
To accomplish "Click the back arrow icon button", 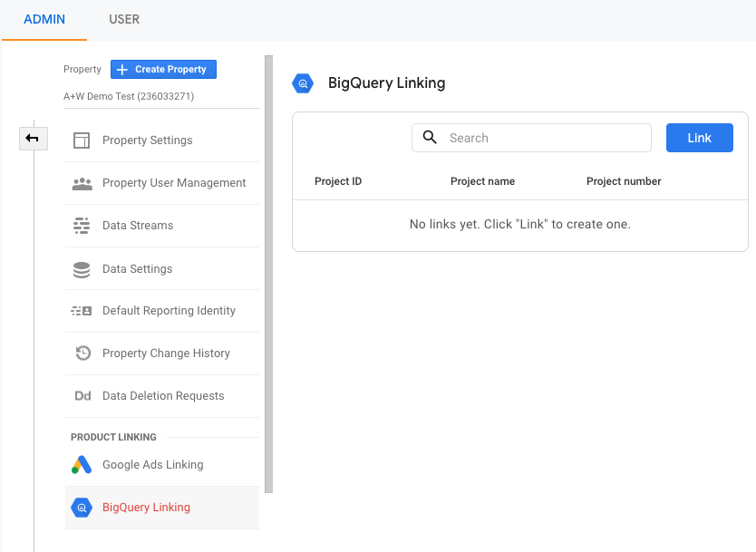I will pyautogui.click(x=34, y=139).
